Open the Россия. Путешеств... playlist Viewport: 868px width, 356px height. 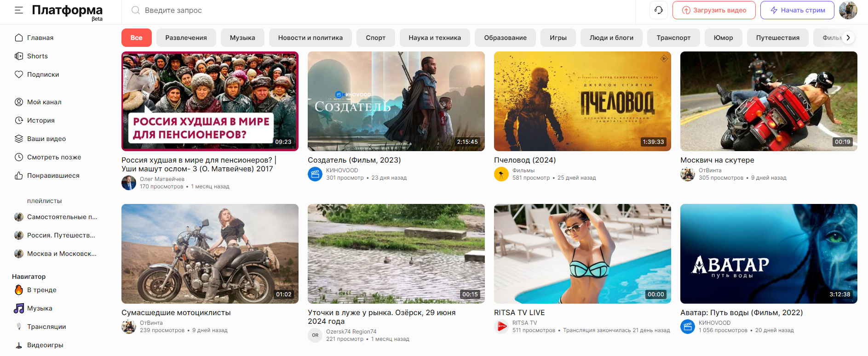click(55, 235)
